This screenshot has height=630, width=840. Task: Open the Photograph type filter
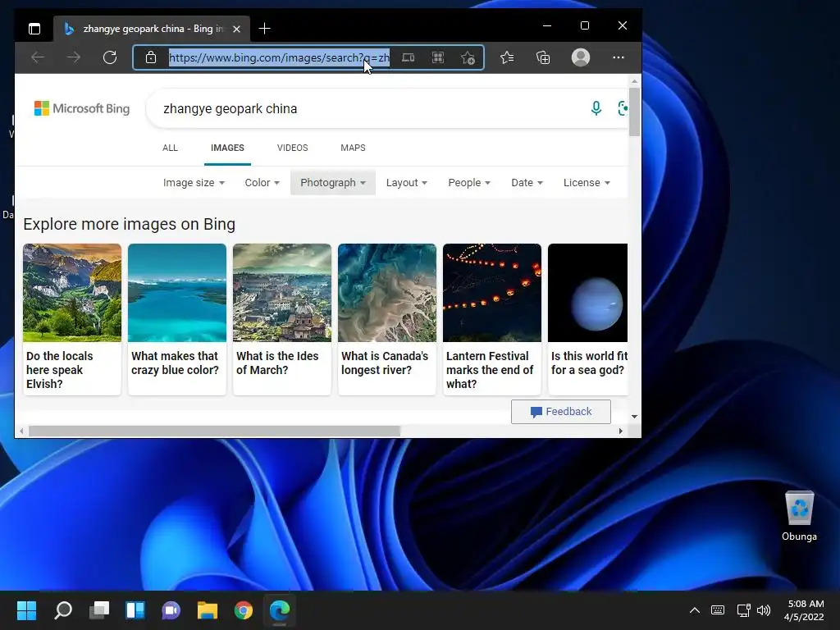coord(333,183)
